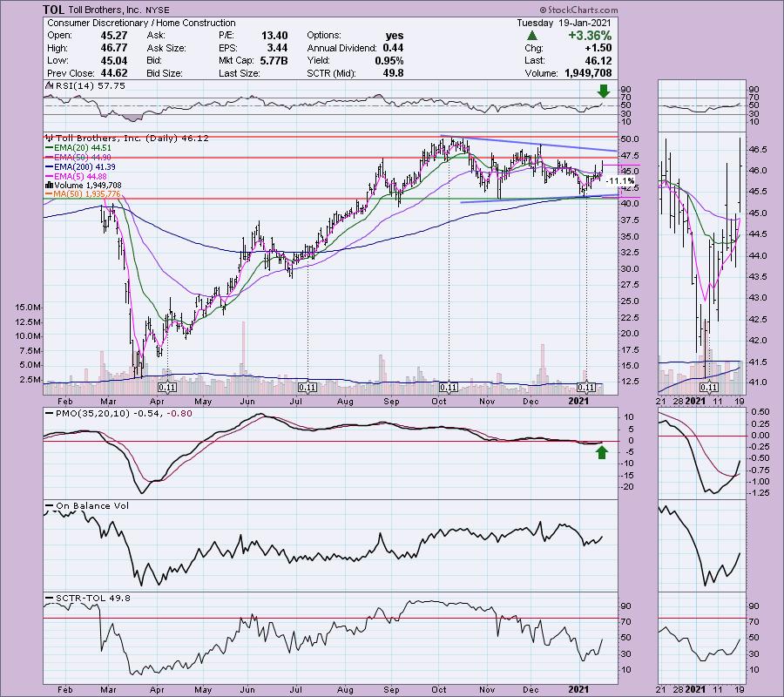Click the Yield value 0.95%

[x=389, y=60]
